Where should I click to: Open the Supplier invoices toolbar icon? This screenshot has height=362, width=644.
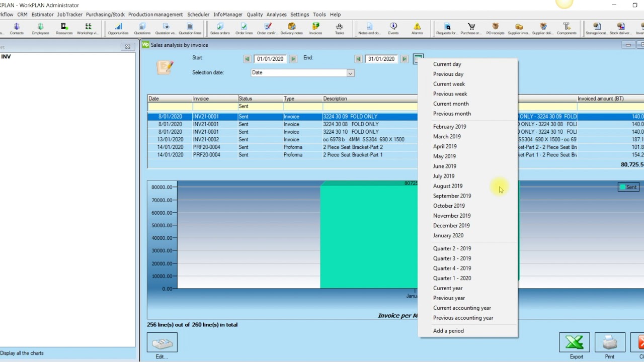pyautogui.click(x=519, y=29)
